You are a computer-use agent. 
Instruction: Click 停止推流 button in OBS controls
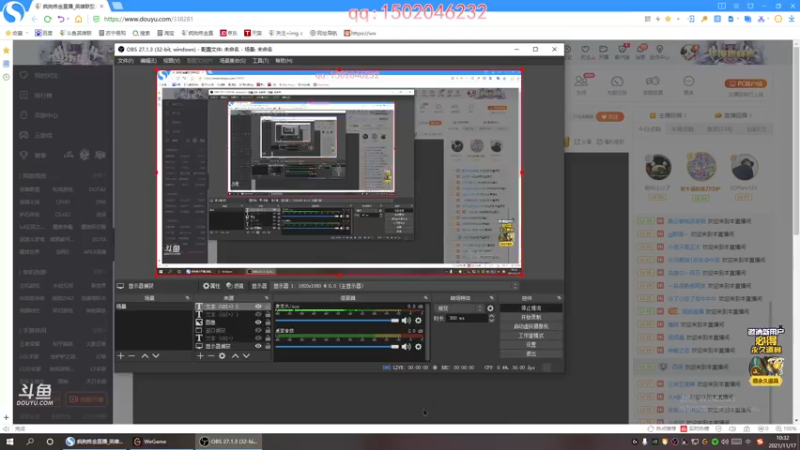point(531,308)
